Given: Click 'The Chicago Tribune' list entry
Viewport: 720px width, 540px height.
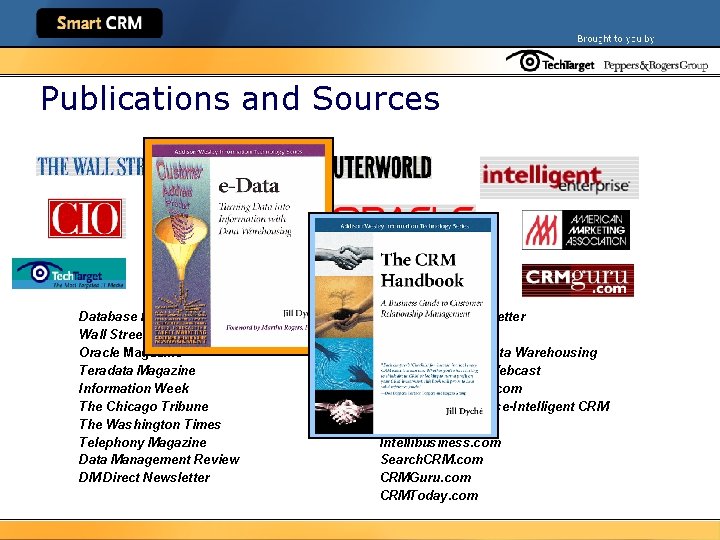Looking at the screenshot, I should point(143,406).
